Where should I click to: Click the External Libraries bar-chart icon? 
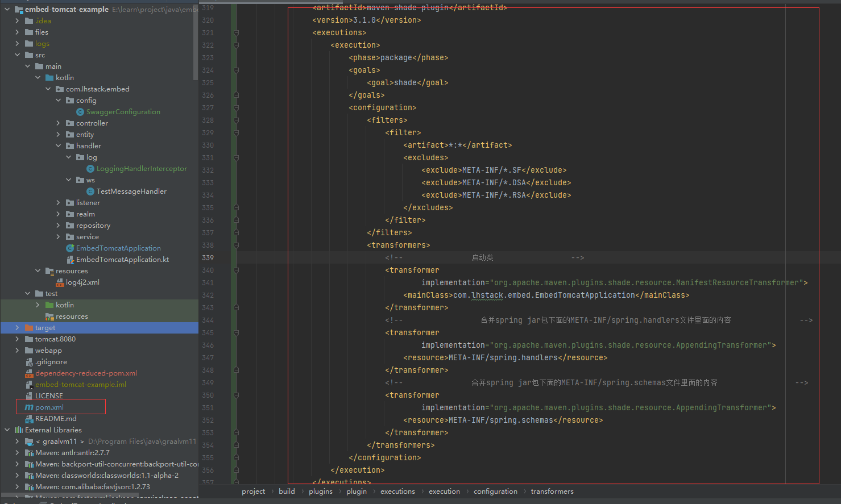[x=19, y=430]
